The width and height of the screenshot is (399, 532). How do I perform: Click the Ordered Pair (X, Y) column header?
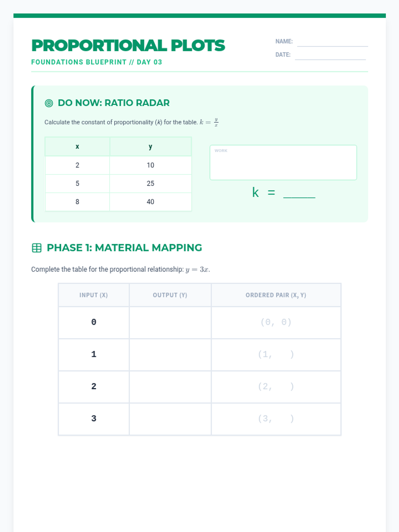pyautogui.click(x=276, y=295)
